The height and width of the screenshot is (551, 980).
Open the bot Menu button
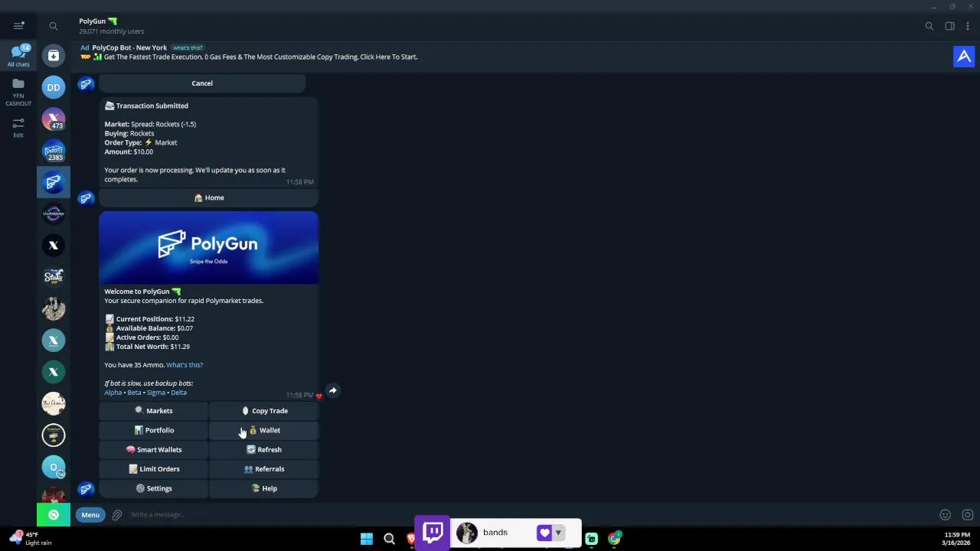pos(90,515)
